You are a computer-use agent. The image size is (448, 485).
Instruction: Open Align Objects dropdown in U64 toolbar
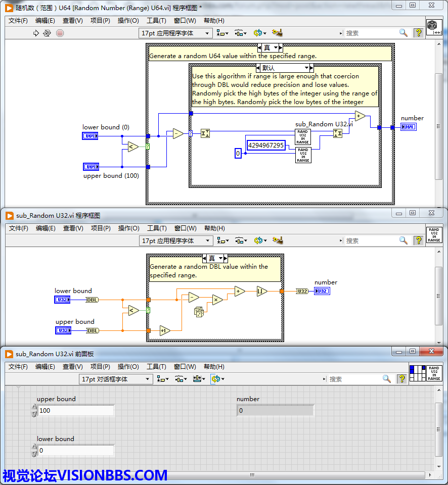222,33
